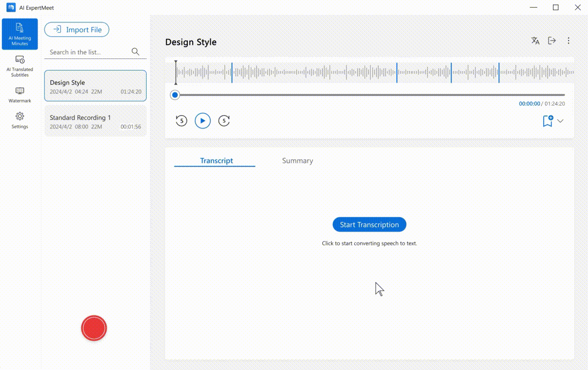Click the Start Transcription button
This screenshot has width=588, height=370.
click(369, 224)
